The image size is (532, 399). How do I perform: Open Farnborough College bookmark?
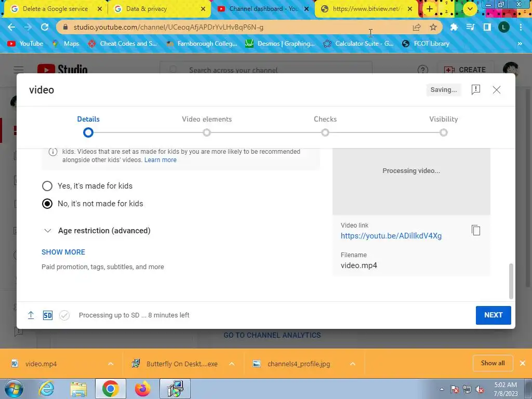pyautogui.click(x=202, y=44)
